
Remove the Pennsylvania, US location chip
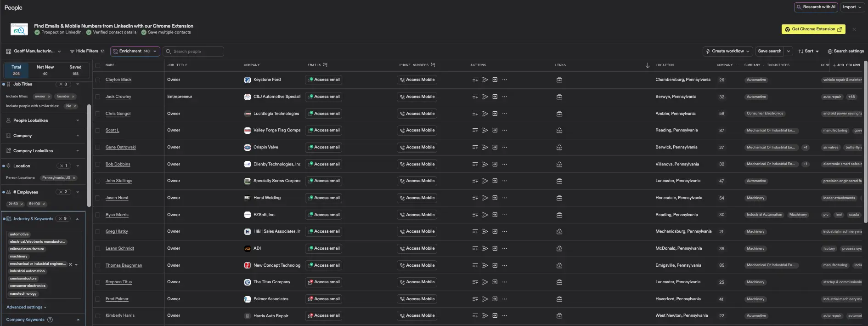74,178
